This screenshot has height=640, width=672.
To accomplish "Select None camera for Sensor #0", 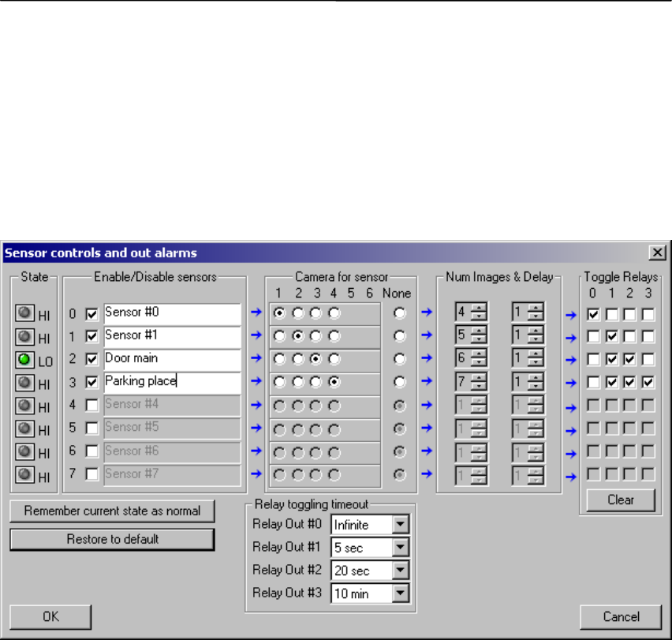I will click(x=402, y=313).
